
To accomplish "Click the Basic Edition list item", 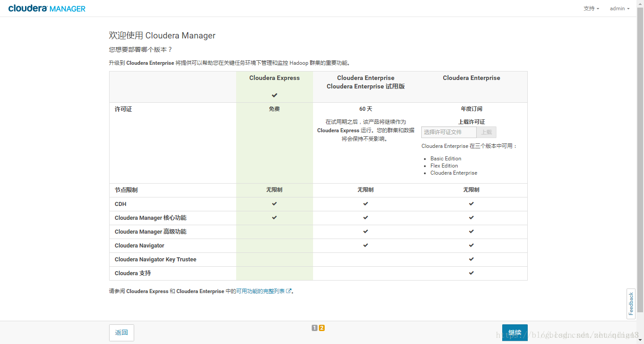I will click(446, 159).
